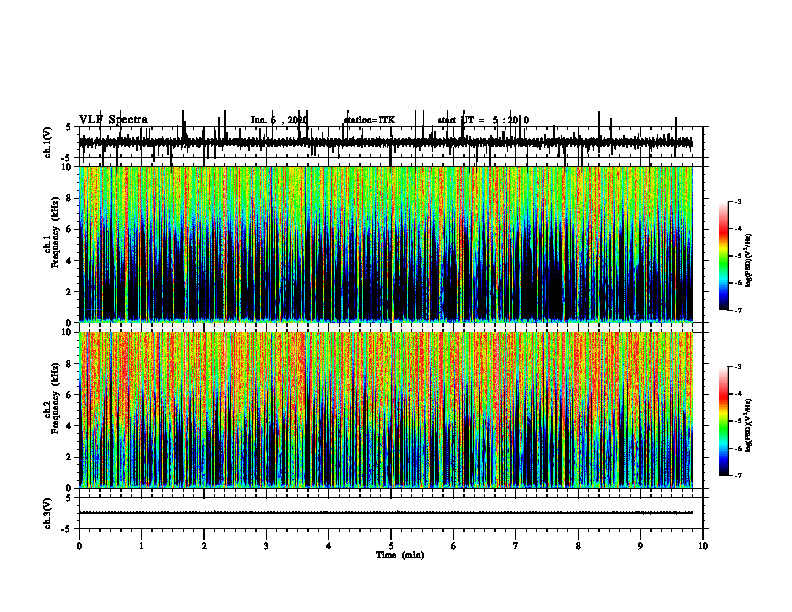The width and height of the screenshot is (792, 612).
Task: Click time axis tick label "7"
Action: pyautogui.click(x=516, y=546)
